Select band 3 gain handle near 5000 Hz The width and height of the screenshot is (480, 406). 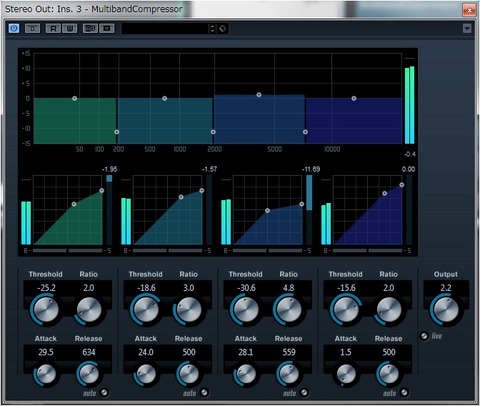[x=259, y=95]
